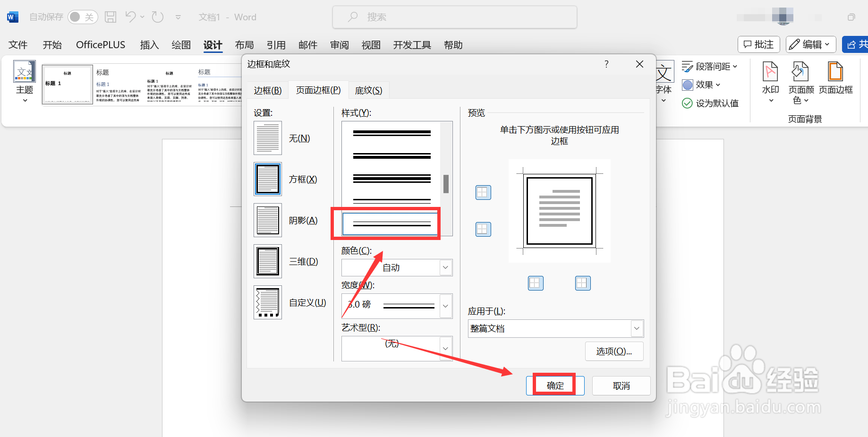
Task: Click the Comments (批注) button
Action: pyautogui.click(x=758, y=44)
